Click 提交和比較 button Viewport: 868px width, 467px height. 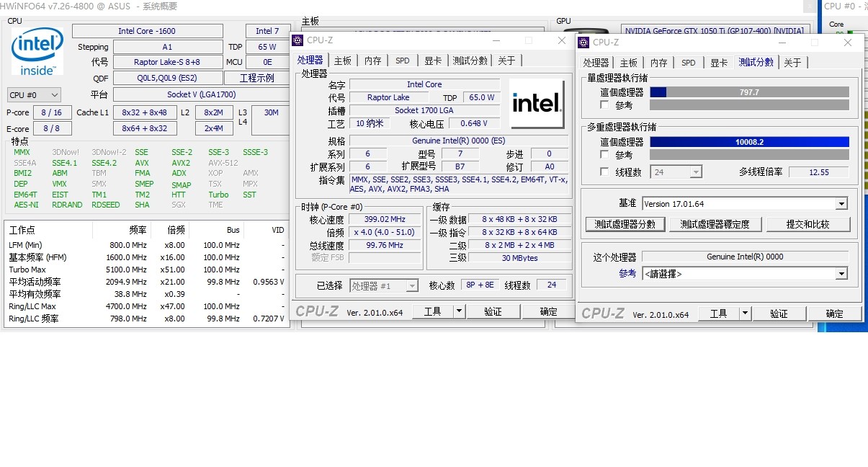[808, 224]
